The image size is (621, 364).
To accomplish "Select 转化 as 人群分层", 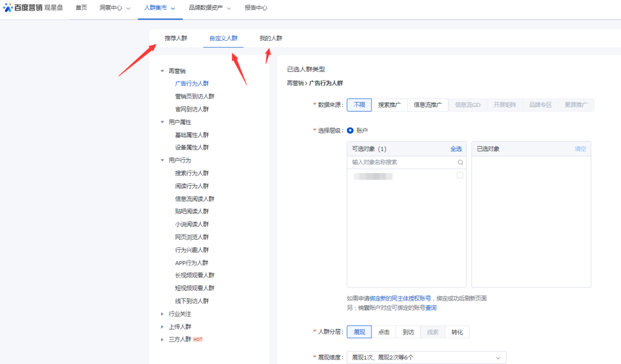I will click(x=458, y=332).
